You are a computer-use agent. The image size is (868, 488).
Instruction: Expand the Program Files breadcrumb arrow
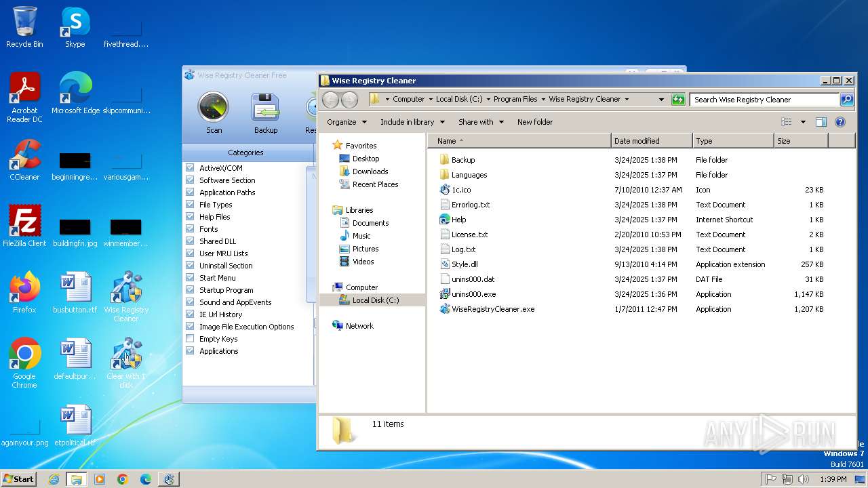543,100
